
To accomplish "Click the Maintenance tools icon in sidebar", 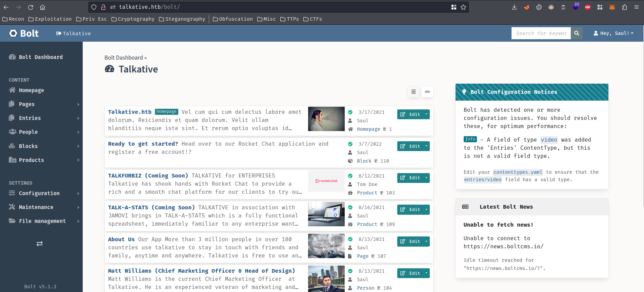I will pyautogui.click(x=12, y=207).
